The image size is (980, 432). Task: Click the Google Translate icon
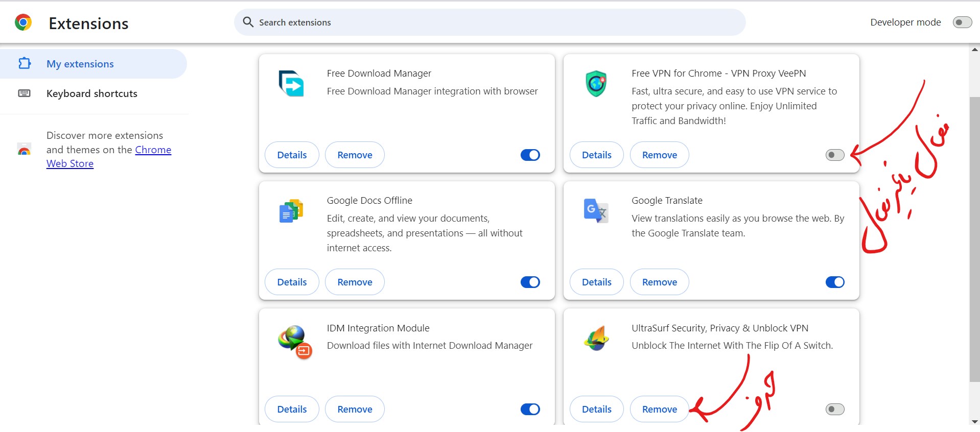(596, 210)
